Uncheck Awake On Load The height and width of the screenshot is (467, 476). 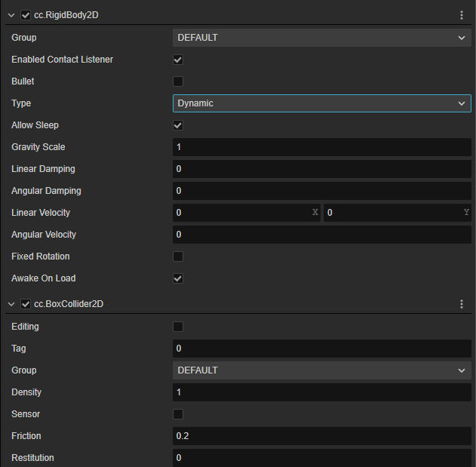click(x=178, y=278)
